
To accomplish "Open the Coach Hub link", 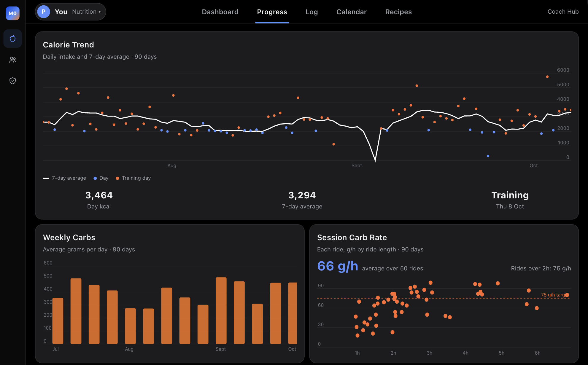I will 563,12.
